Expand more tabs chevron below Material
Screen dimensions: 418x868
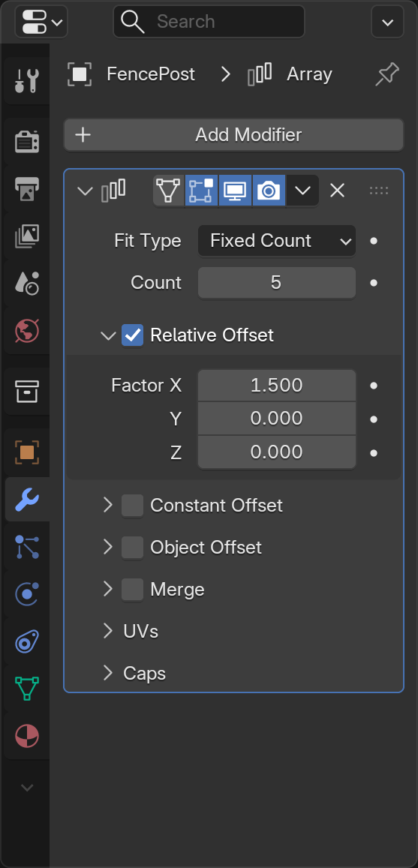point(26,787)
